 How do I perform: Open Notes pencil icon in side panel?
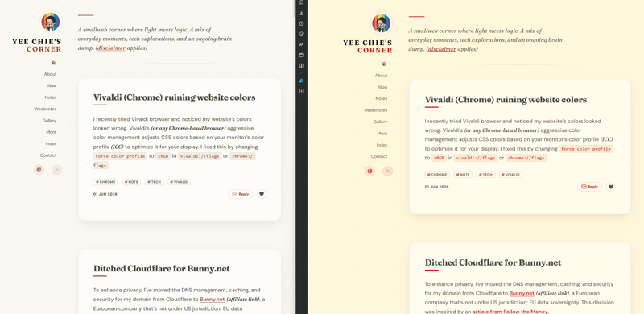pos(301,34)
